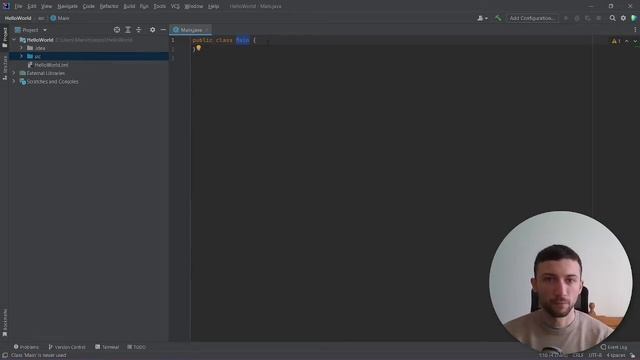Open the Terminal tool window
The width and height of the screenshot is (640, 360).
pos(107,347)
